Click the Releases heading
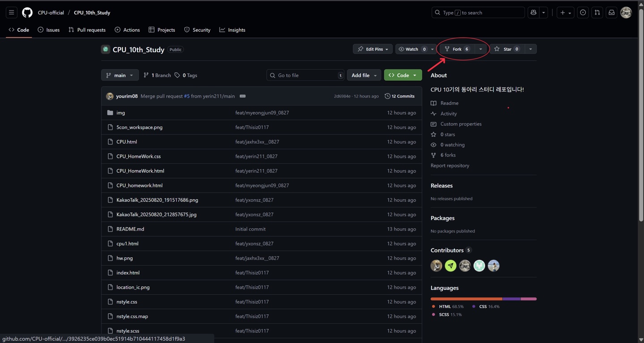This screenshot has height=343, width=644. pos(441,185)
